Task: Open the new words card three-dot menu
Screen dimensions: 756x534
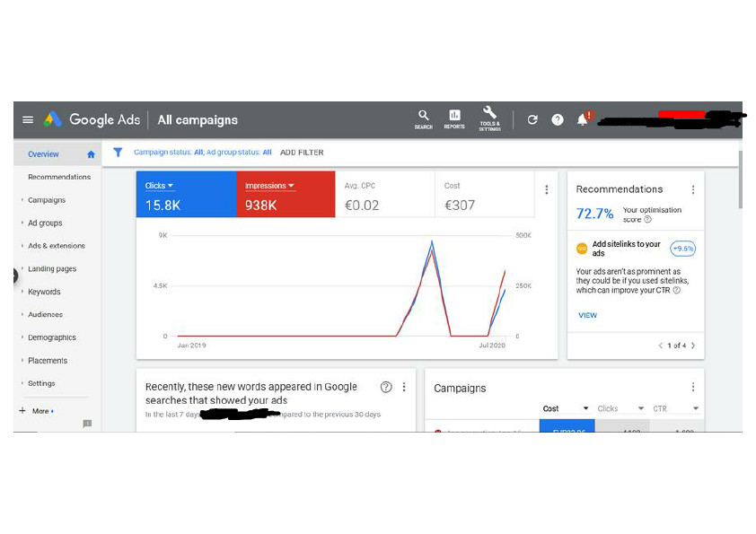Action: tap(403, 387)
